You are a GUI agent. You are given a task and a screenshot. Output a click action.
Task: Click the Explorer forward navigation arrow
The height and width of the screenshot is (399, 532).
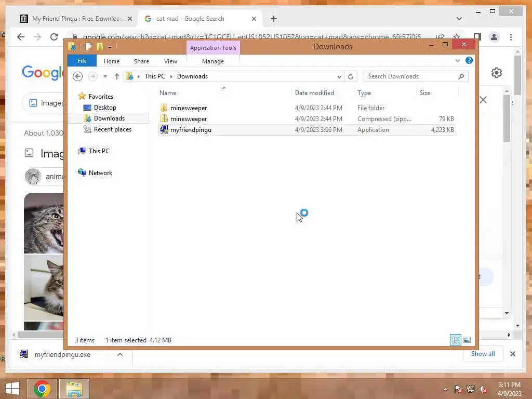point(92,76)
